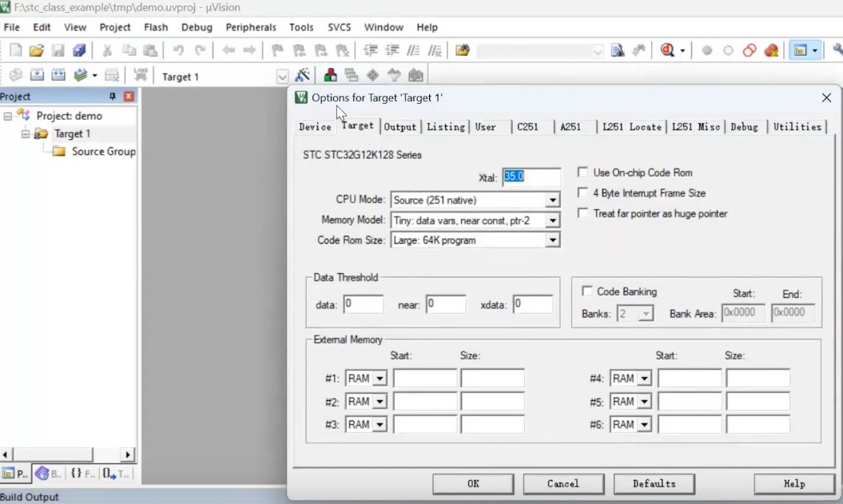Switch to the Output tab
Screen dimensions: 843x504
coord(400,127)
